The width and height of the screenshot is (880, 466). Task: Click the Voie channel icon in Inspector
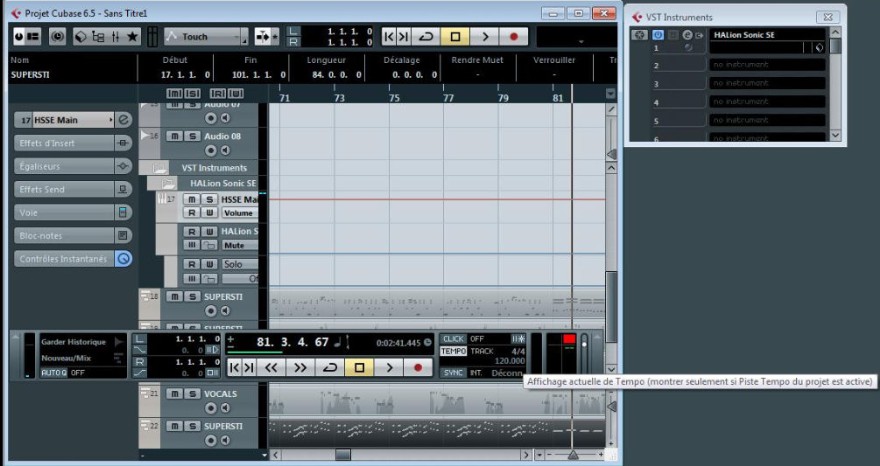click(x=123, y=212)
